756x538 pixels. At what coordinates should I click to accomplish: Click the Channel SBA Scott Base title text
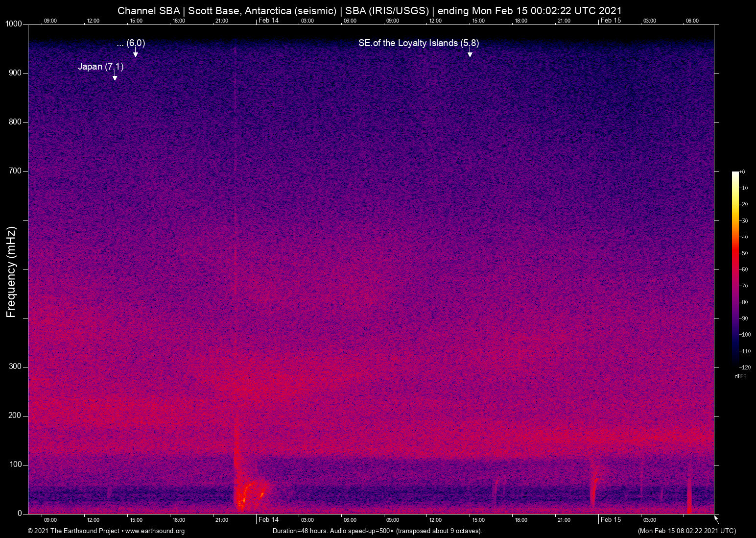pyautogui.click(x=370, y=10)
